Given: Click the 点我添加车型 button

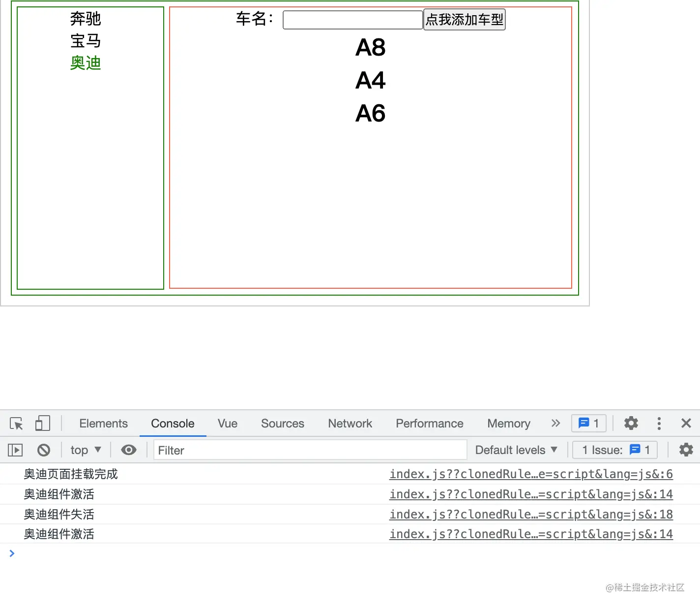Looking at the screenshot, I should click(x=465, y=20).
